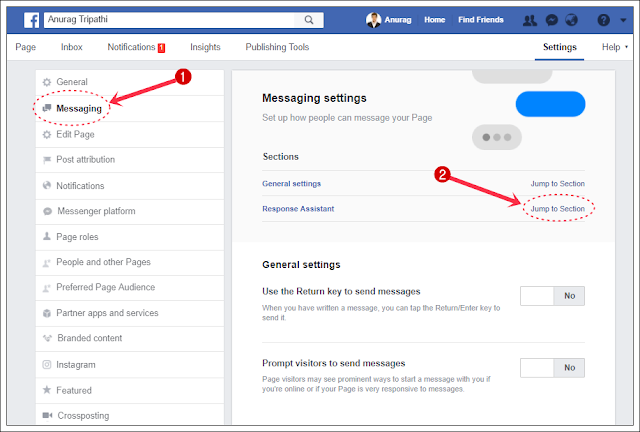The image size is (640, 432).
Task: Click the Preferred Page Audience icon
Action: pos(47,288)
